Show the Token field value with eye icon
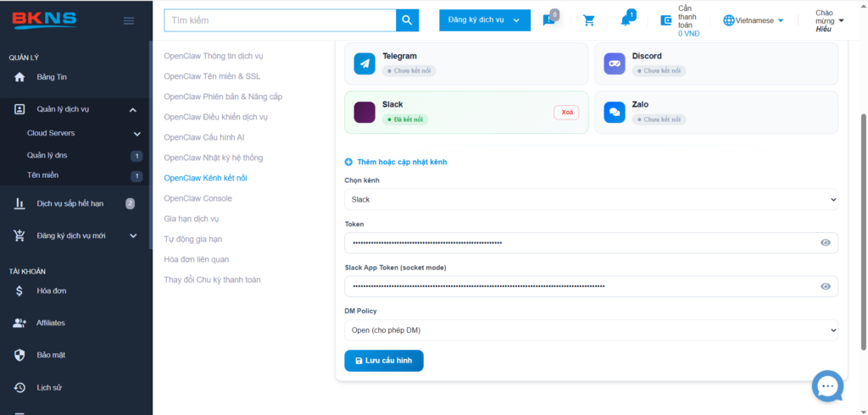The image size is (868, 415). tap(826, 242)
